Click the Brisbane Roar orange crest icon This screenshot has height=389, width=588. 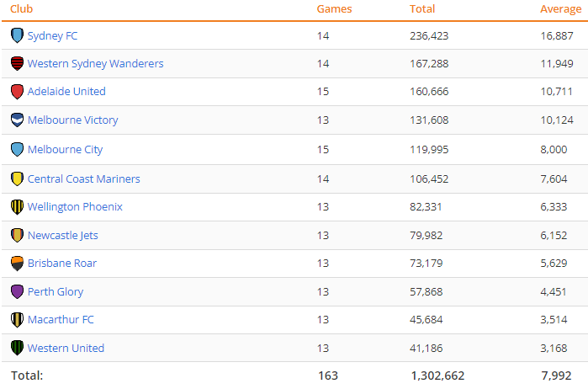point(17,264)
